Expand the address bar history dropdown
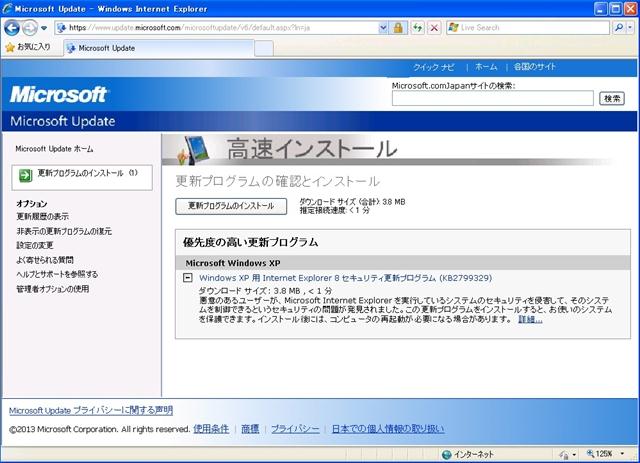Viewport: 640px width, 463px height. pyautogui.click(x=383, y=28)
